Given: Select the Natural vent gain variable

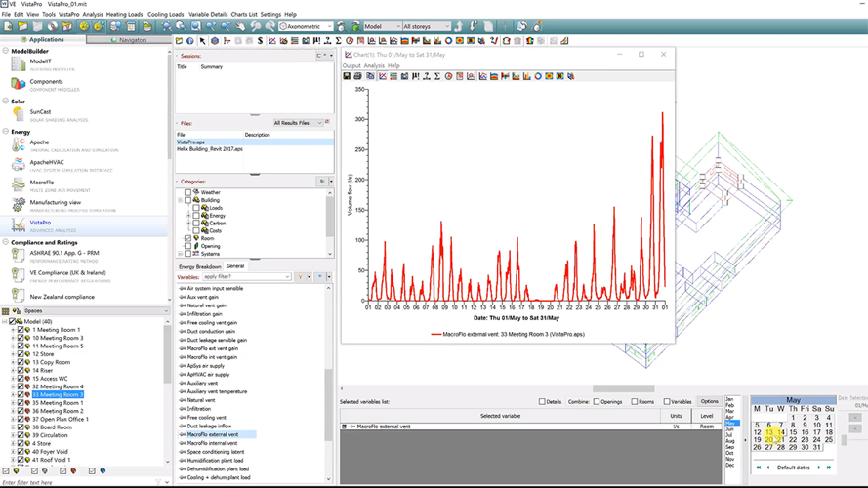Looking at the screenshot, I should click(x=206, y=305).
